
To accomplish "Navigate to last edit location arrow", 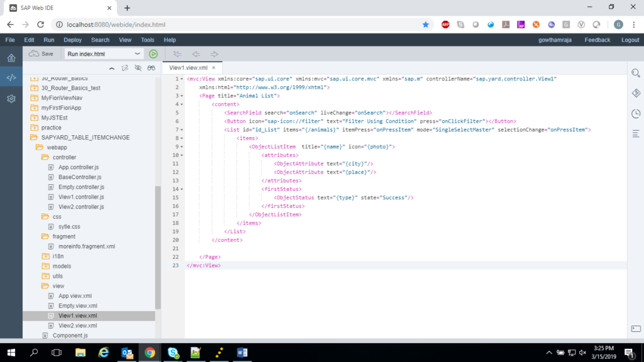I will 177,54.
